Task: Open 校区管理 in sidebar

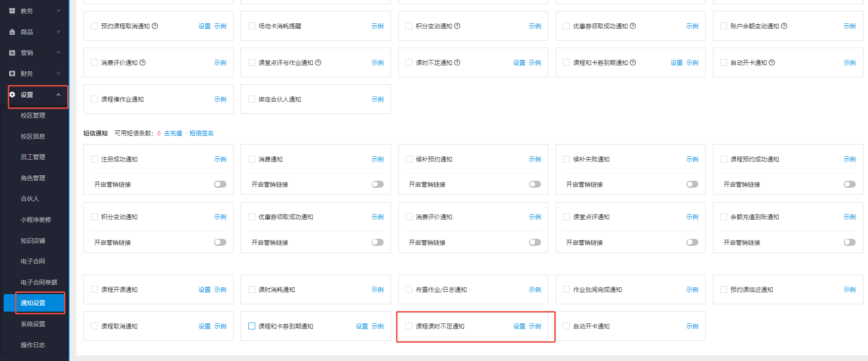Action: (x=33, y=115)
